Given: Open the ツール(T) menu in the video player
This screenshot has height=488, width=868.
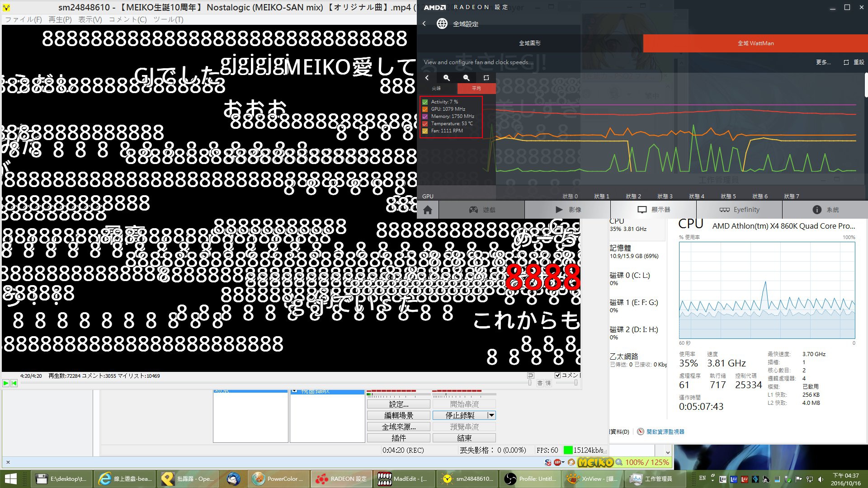Looking at the screenshot, I should coord(168,19).
